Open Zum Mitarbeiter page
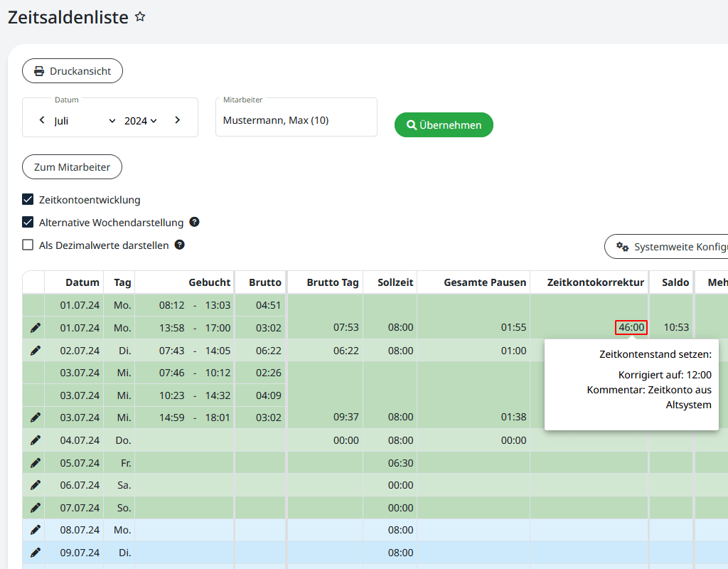This screenshot has height=569, width=728. coord(72,167)
